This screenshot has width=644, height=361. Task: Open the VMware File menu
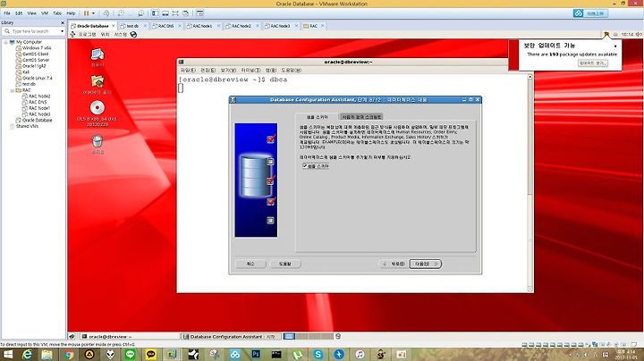pos(7,13)
